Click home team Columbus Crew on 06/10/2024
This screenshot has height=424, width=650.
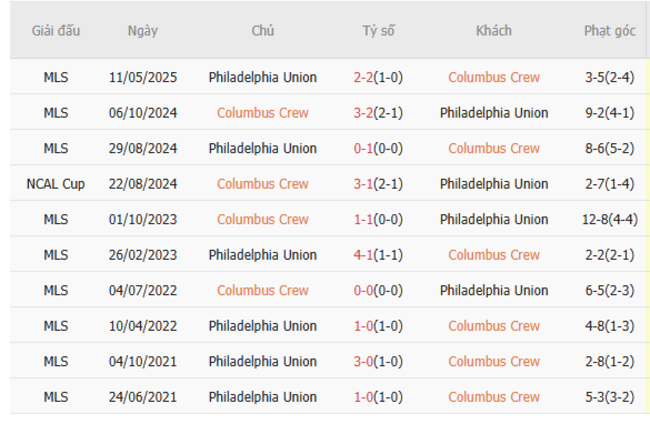tap(263, 113)
